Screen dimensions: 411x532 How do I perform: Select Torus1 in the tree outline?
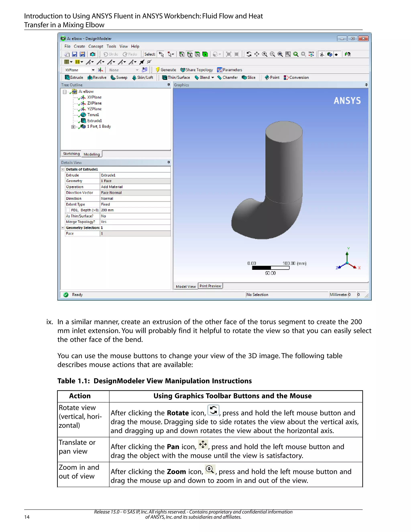point(93,115)
